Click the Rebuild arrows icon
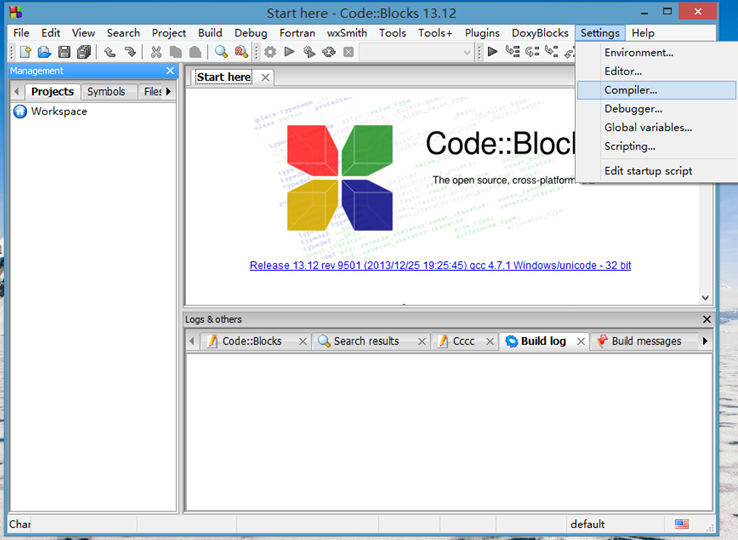This screenshot has width=738, height=540. 329,52
